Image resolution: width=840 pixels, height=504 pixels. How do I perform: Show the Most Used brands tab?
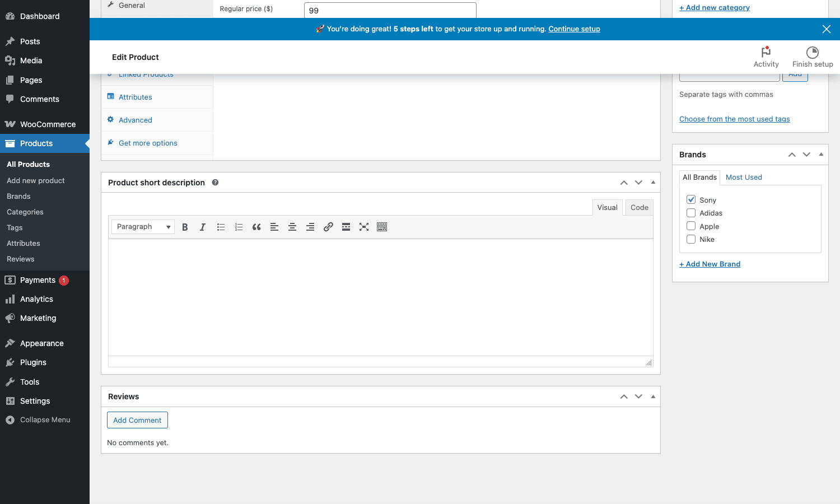tap(744, 178)
